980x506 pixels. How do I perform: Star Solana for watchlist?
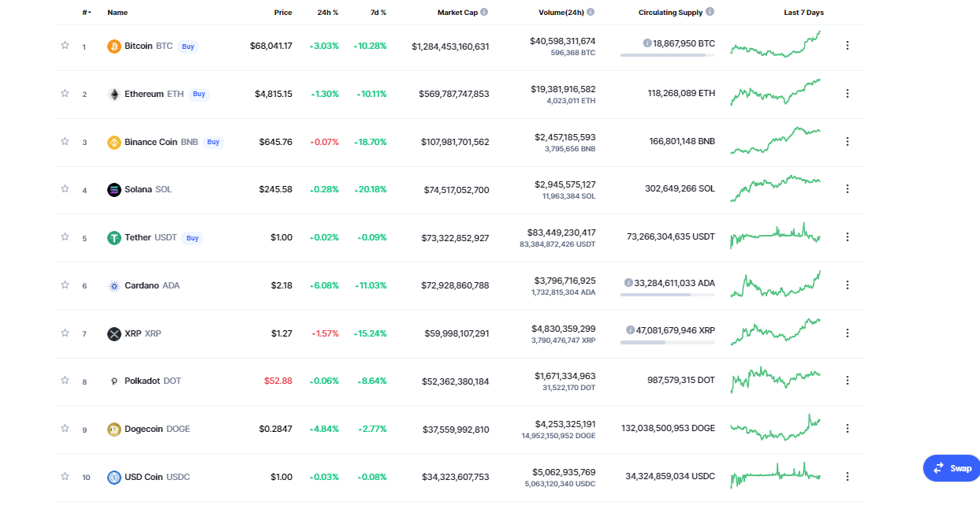pyautogui.click(x=65, y=189)
